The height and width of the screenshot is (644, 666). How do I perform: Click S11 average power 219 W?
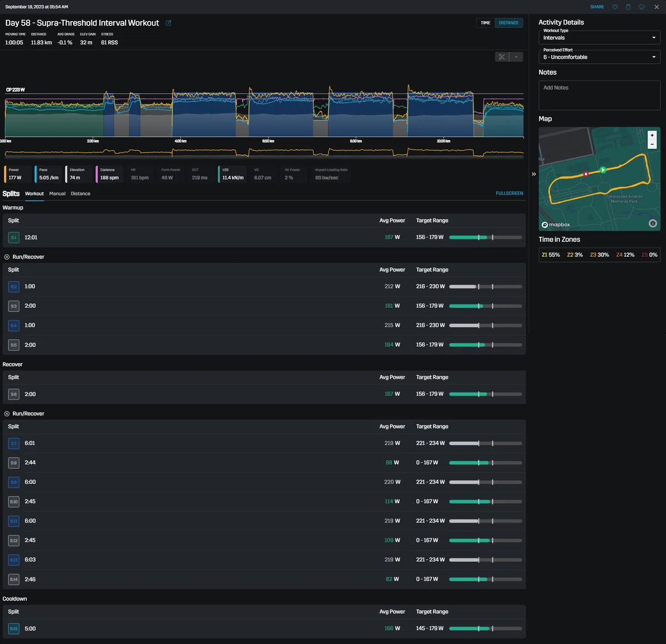pos(392,521)
